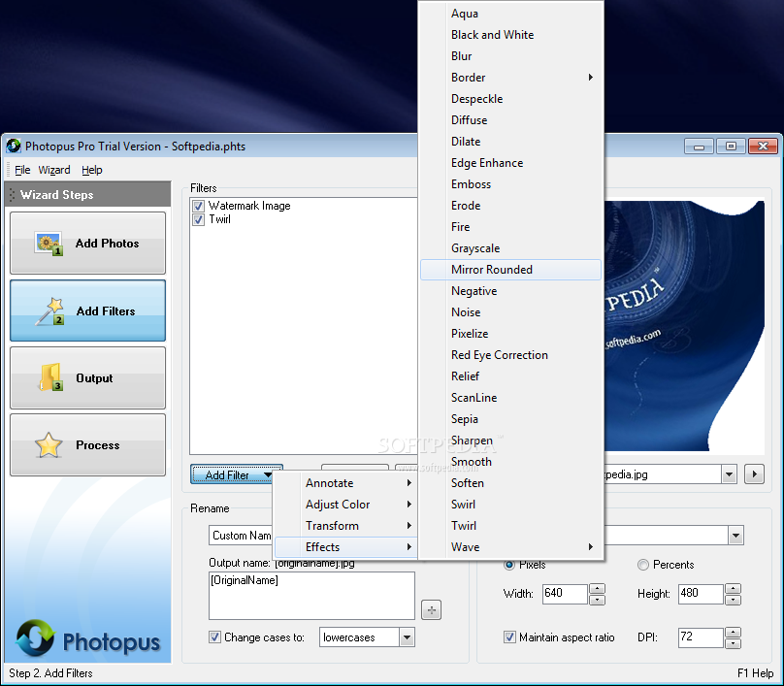Open the preview image file dropdown
This screenshot has width=784, height=686.
[x=729, y=474]
